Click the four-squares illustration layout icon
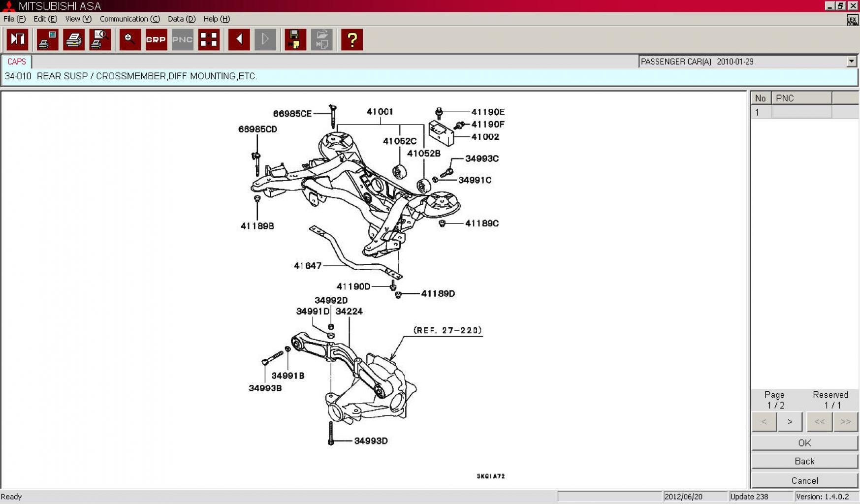This screenshot has width=860, height=504. pyautogui.click(x=209, y=39)
